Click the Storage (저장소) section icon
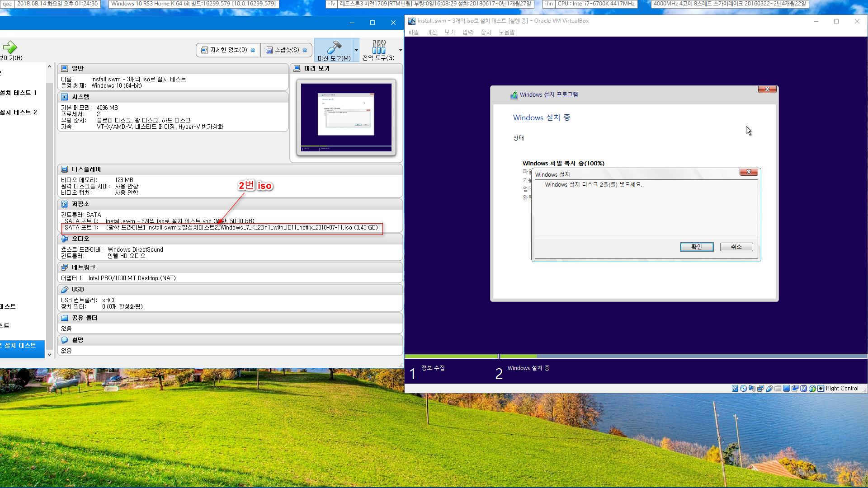Image resolution: width=868 pixels, height=488 pixels. [65, 204]
